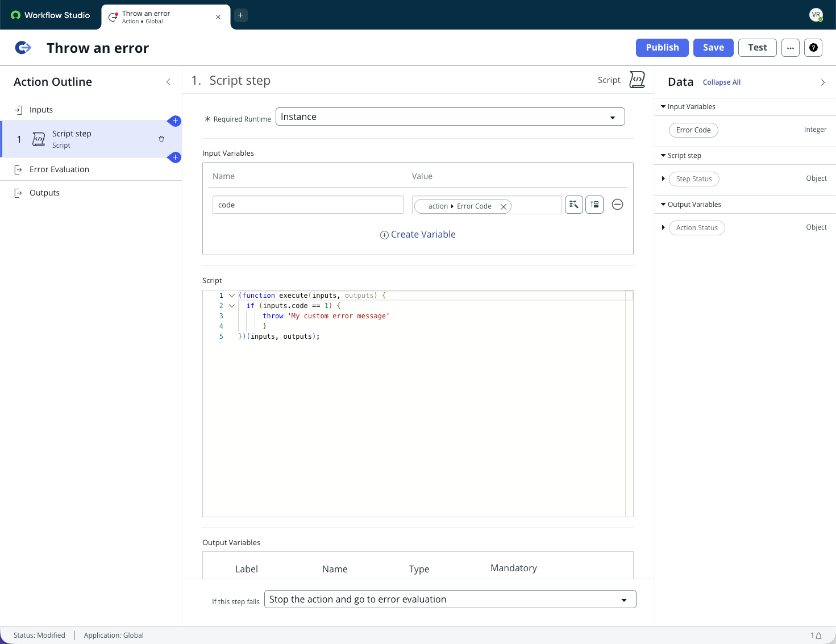Click the Outputs arrow icon in outline
Image resolution: width=836 pixels, height=644 pixels.
[x=18, y=193]
